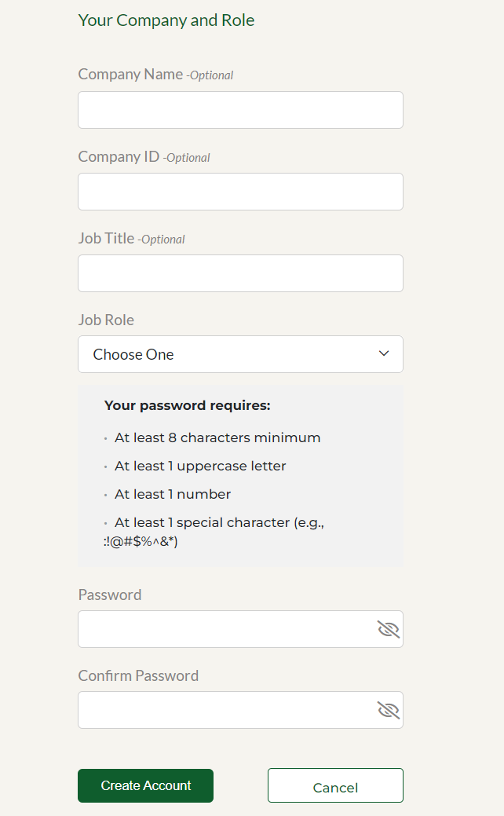Click the "Your password requires:" heading

click(x=187, y=406)
